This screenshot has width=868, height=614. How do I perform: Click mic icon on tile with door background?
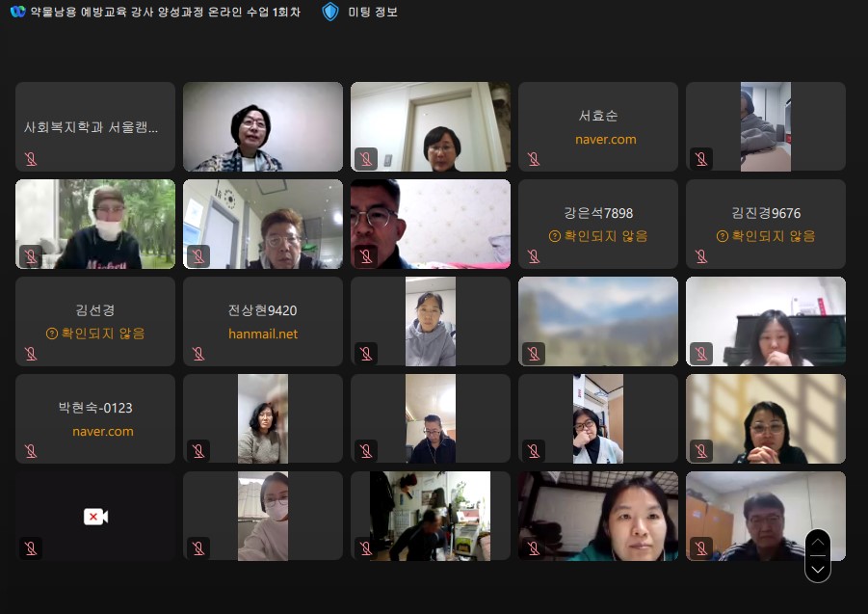pyautogui.click(x=366, y=159)
